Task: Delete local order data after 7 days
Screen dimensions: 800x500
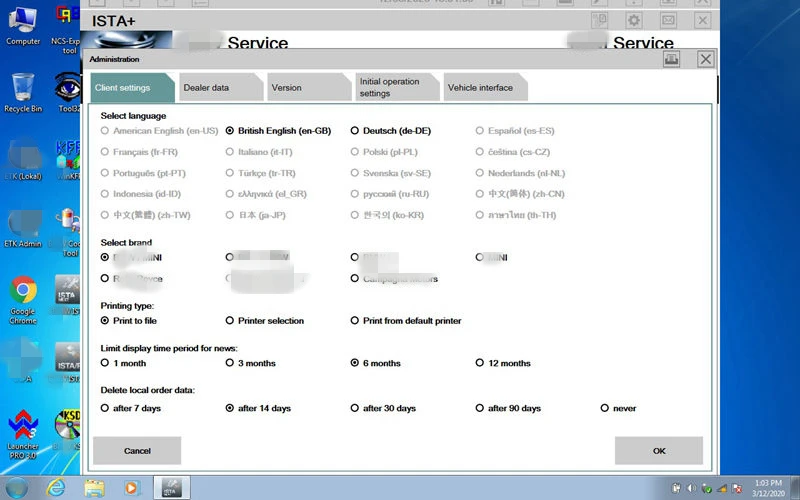Action: [131, 408]
